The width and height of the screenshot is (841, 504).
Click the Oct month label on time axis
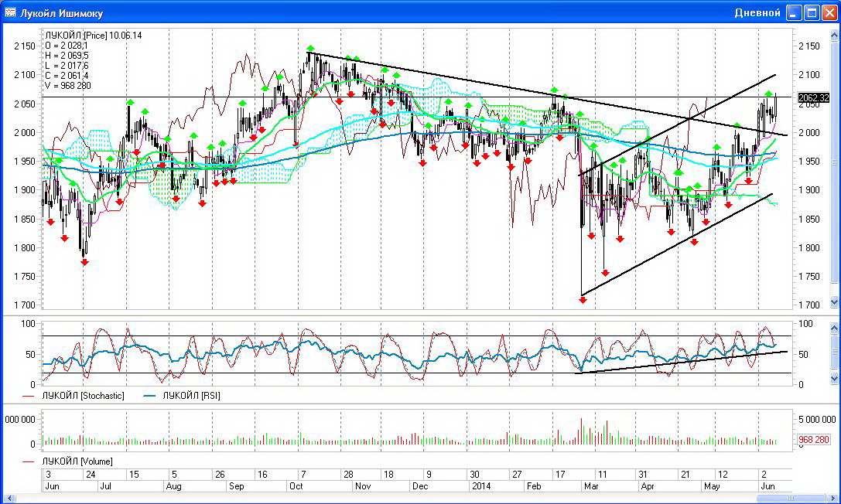296,486
